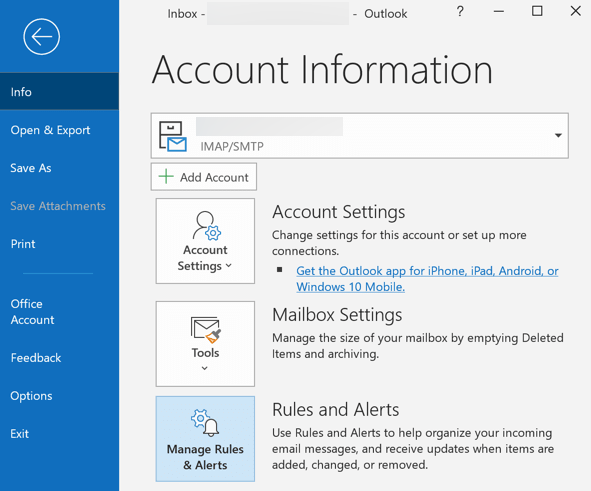This screenshot has width=591, height=491.
Task: Click the Account Information heading
Action: click(x=322, y=70)
